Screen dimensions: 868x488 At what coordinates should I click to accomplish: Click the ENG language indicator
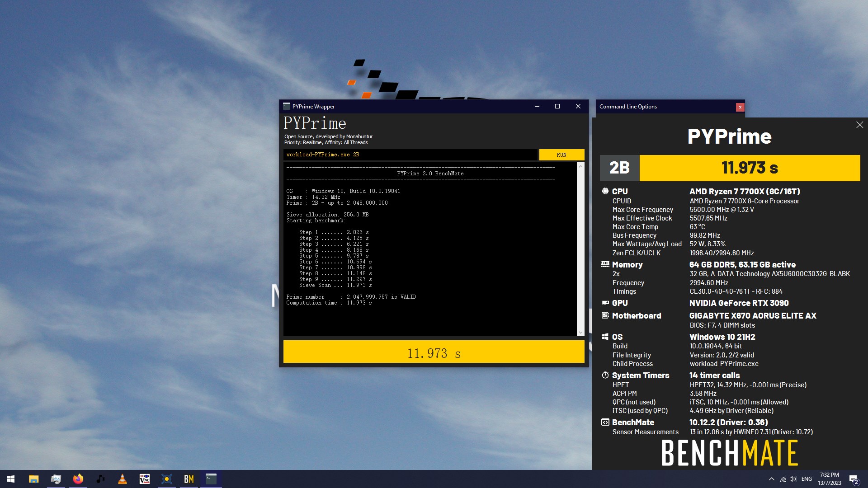807,479
